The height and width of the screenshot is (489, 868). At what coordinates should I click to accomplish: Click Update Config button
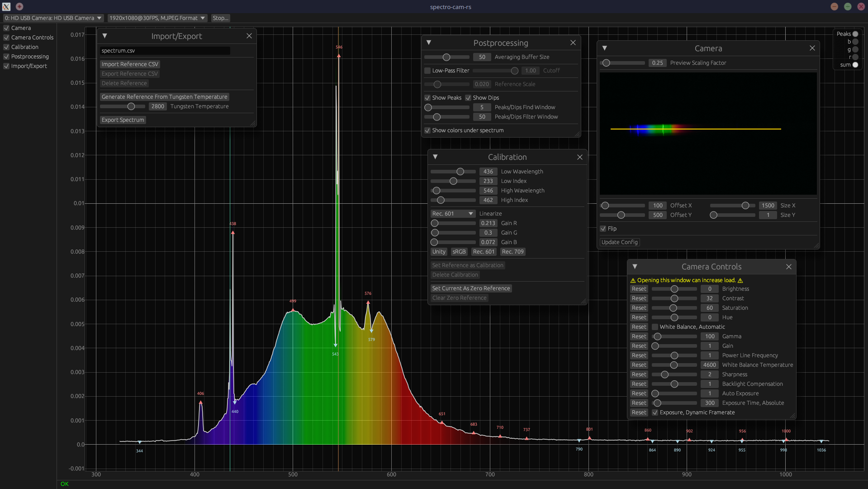[620, 242]
